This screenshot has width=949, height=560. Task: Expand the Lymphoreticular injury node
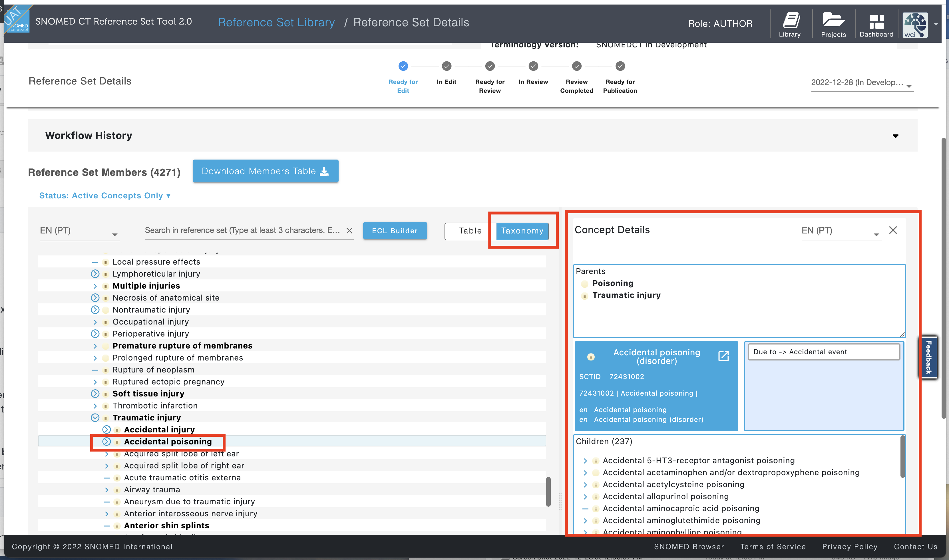[x=95, y=274]
